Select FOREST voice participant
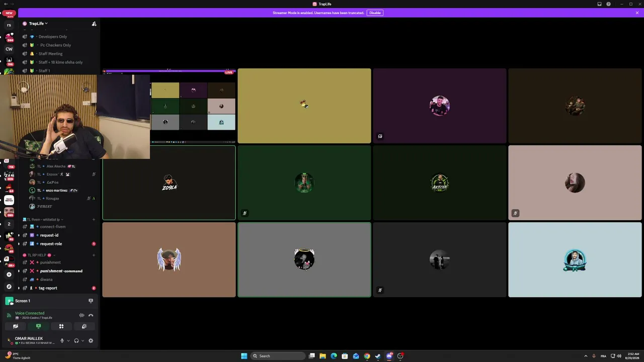Image resolution: width=644 pixels, height=362 pixels. pos(44,207)
